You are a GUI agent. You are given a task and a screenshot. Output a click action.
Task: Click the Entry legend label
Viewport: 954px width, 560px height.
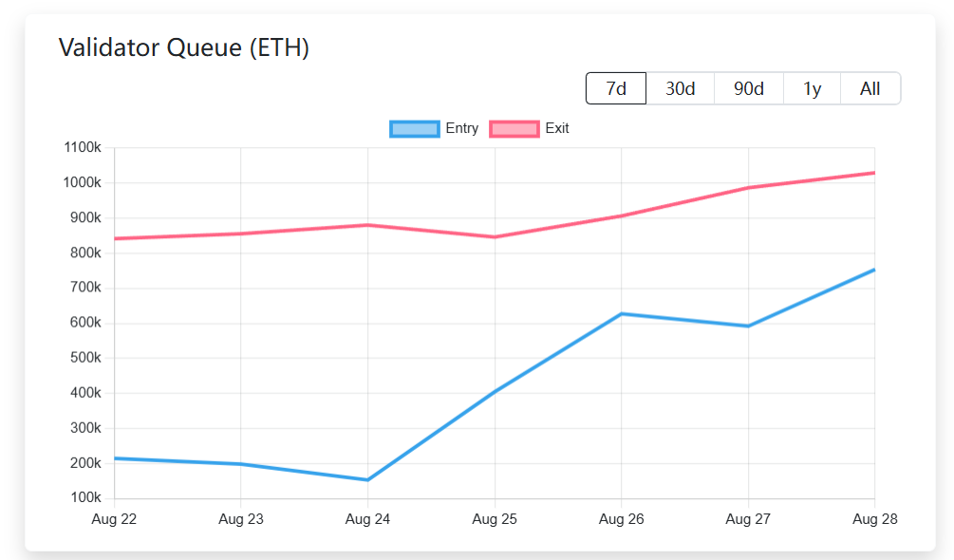pos(461,128)
